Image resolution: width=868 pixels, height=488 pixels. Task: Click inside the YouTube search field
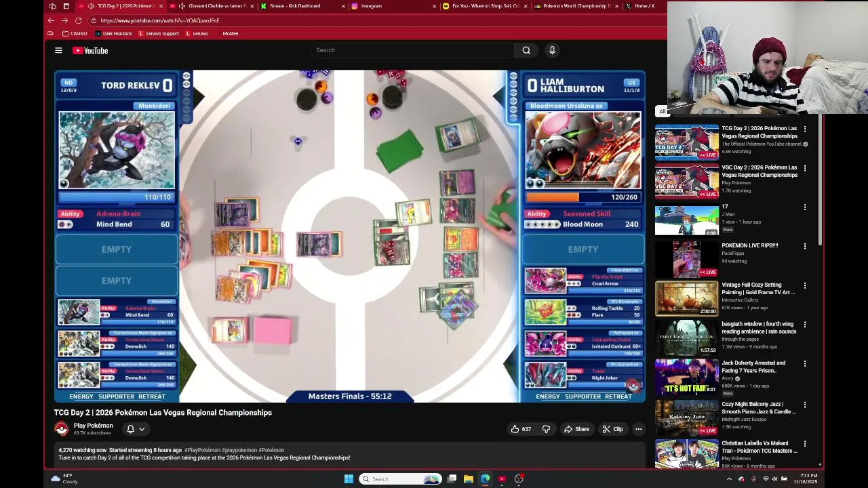click(414, 50)
